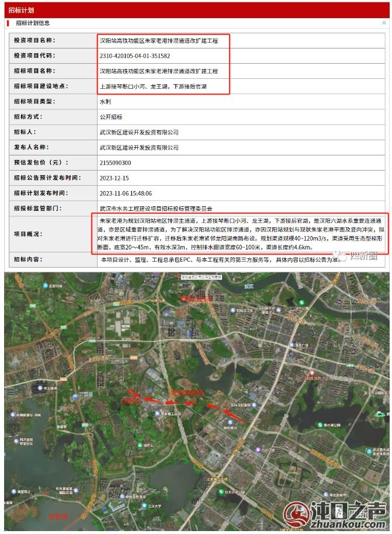Click the 万科汉阳国际 map marker

[x=254, y=405]
